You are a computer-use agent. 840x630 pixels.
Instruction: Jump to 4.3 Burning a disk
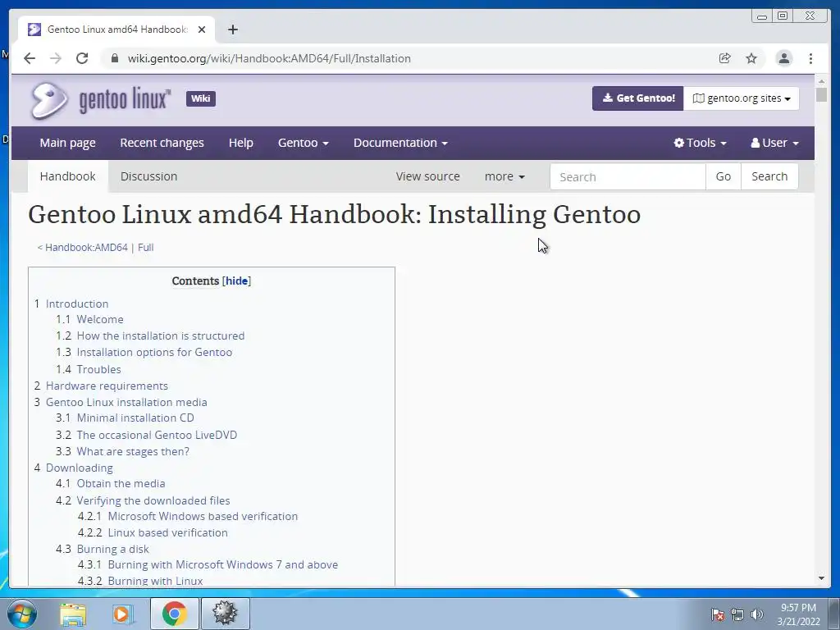point(112,549)
